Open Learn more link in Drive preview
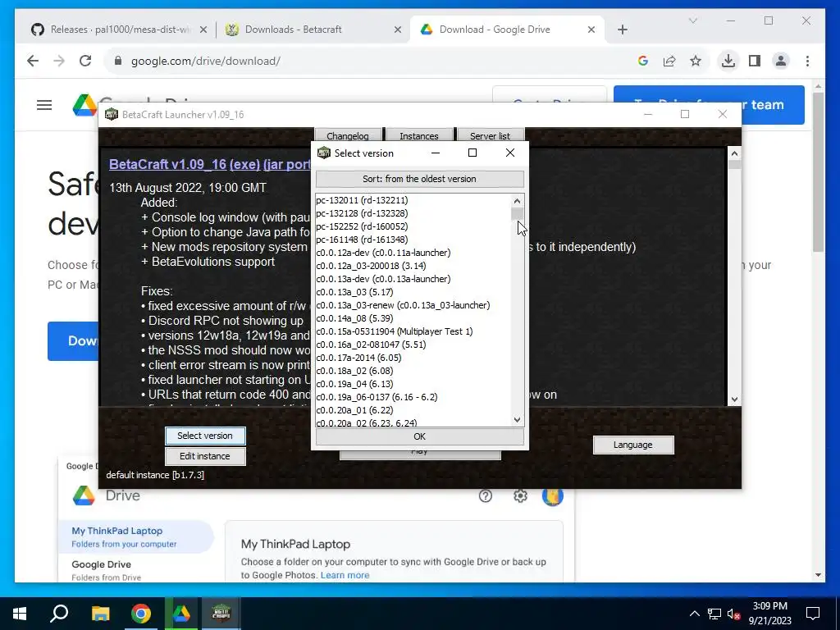Viewport: 840px width, 630px height. pyautogui.click(x=345, y=575)
